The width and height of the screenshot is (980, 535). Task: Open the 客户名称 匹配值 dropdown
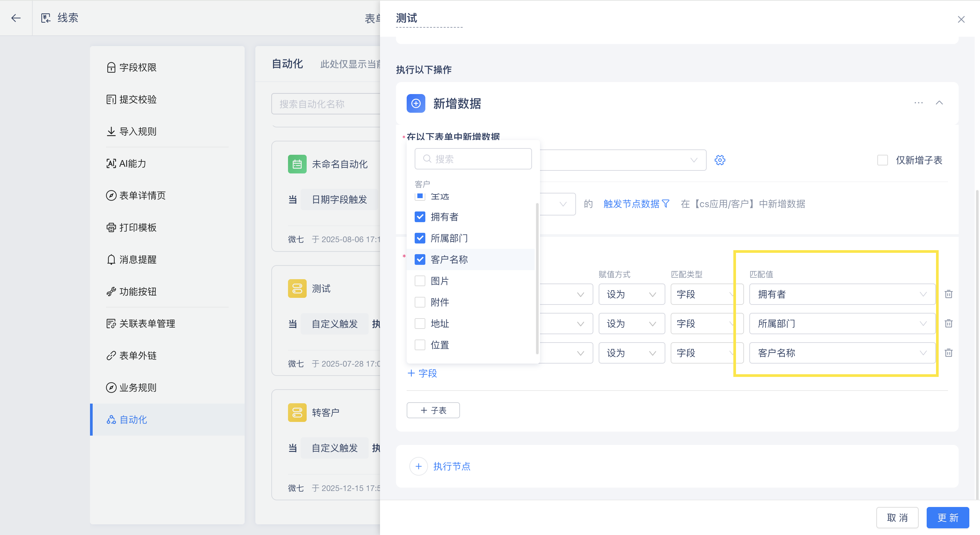point(842,353)
